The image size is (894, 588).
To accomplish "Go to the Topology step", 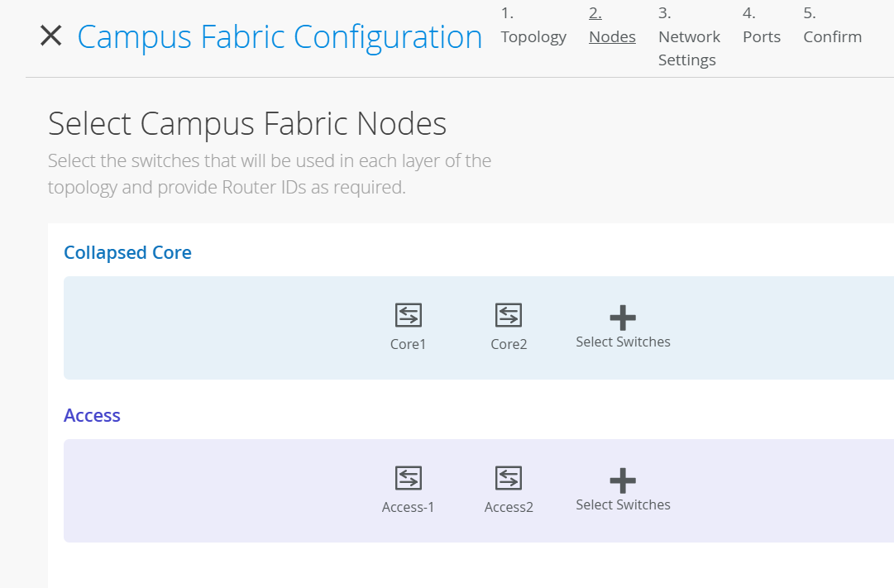I will click(533, 36).
